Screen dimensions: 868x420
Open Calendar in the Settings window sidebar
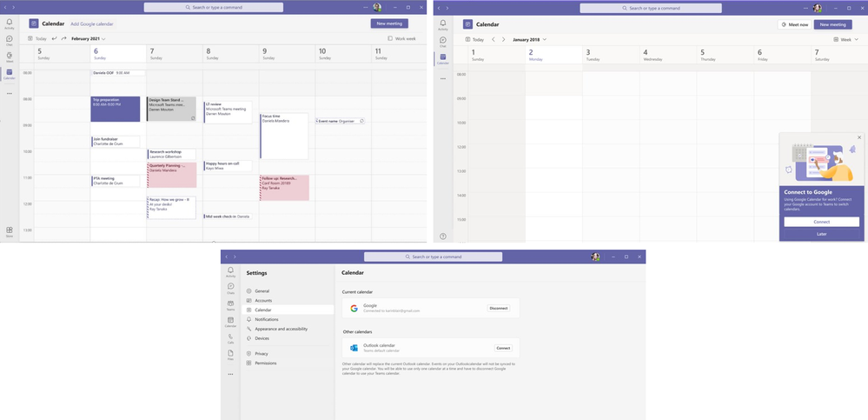coord(230,322)
